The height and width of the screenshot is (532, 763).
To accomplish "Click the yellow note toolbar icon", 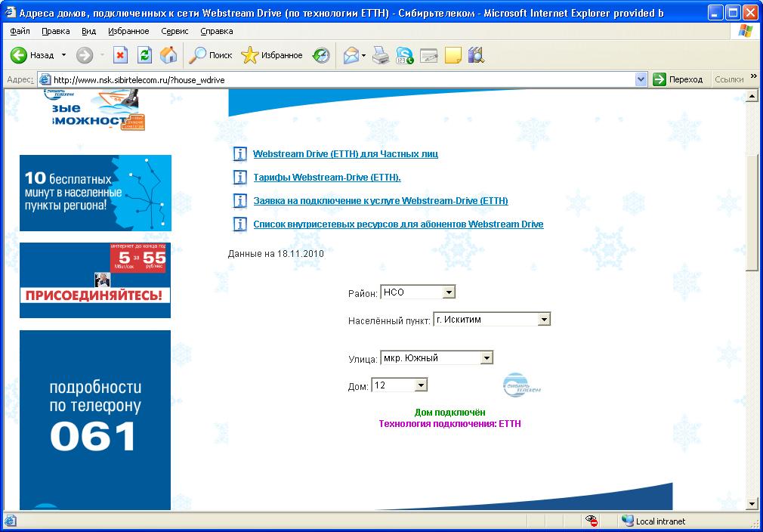I will [453, 55].
